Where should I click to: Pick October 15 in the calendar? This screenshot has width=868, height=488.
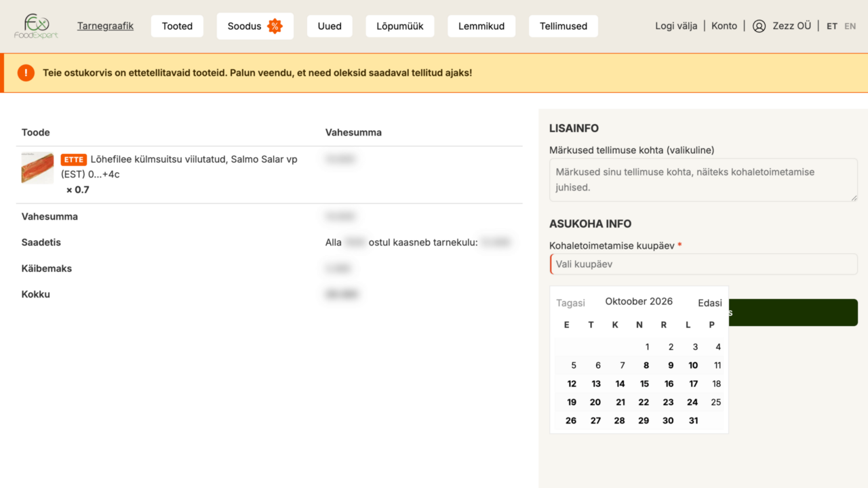pos(644,384)
